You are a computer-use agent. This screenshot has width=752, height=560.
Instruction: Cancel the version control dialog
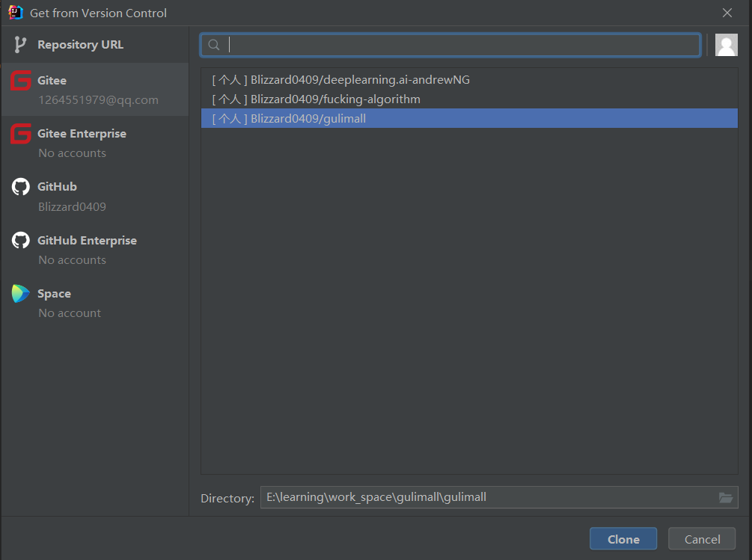point(702,539)
